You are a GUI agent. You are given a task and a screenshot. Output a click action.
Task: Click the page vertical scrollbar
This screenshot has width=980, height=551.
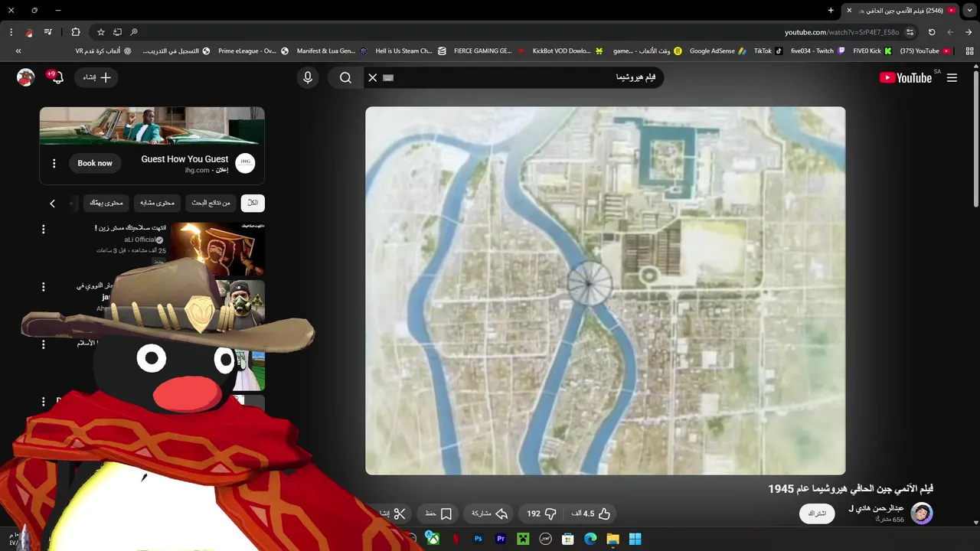pos(976,138)
